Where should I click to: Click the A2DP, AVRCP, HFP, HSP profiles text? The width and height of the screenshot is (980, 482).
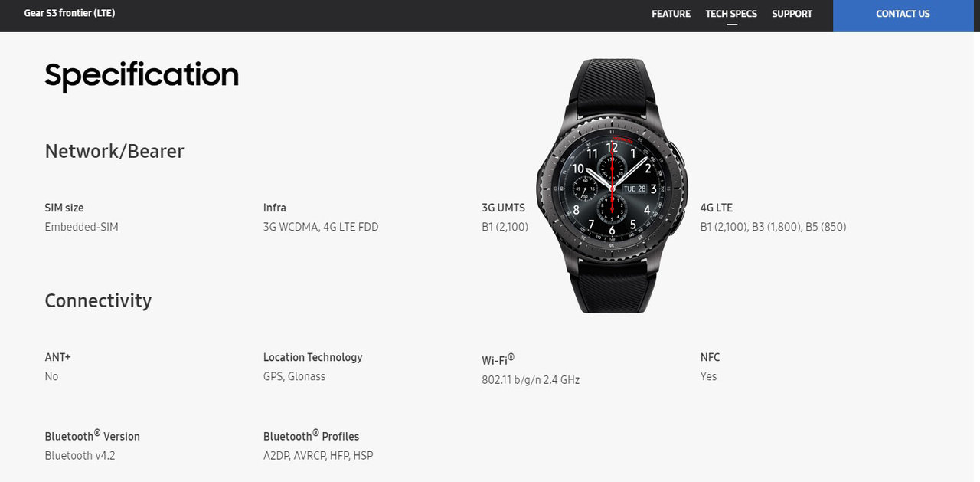pyautogui.click(x=318, y=456)
